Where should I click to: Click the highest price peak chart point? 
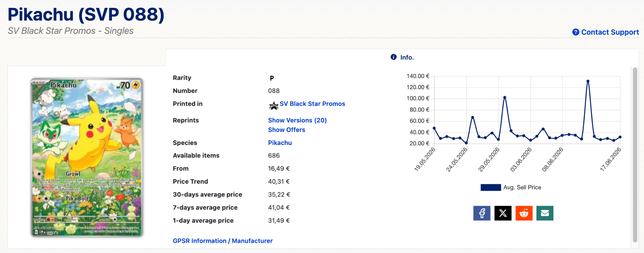coord(588,81)
